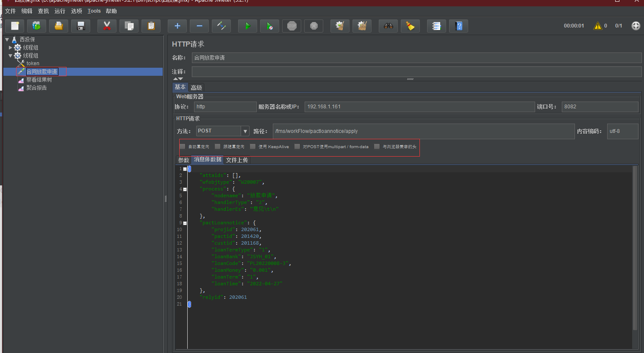Open the Function helper dialog icon
Image resolution: width=644 pixels, height=353 pixels.
coord(437,26)
